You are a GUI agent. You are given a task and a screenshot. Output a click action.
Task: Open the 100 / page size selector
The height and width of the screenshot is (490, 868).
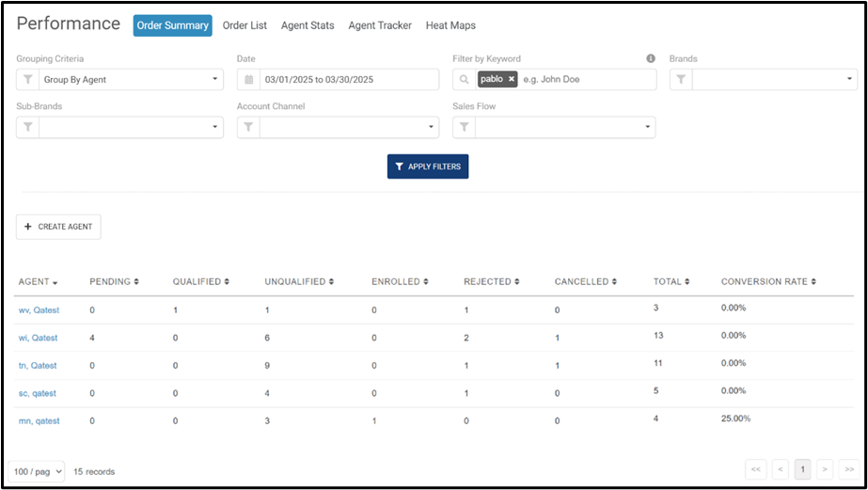[37, 472]
